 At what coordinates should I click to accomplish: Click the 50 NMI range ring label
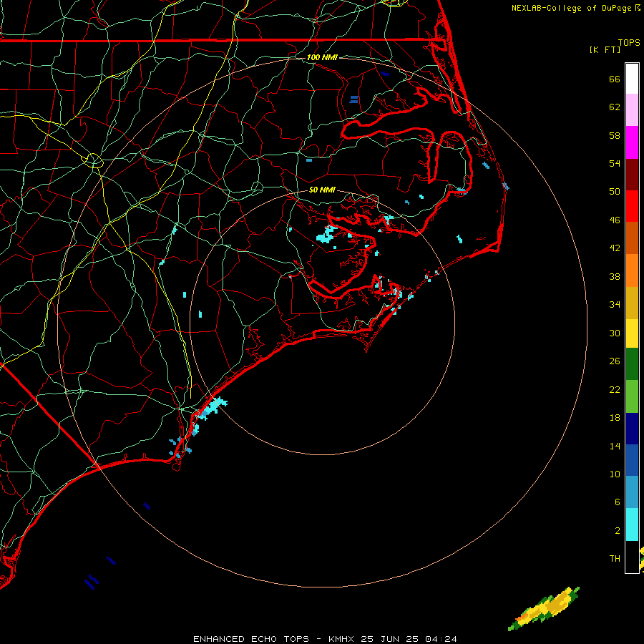(x=322, y=190)
